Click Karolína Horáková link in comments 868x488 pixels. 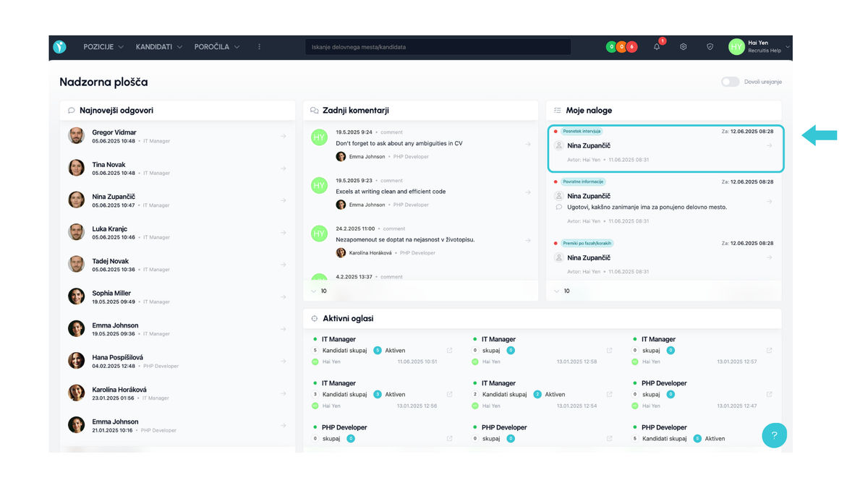coord(370,253)
